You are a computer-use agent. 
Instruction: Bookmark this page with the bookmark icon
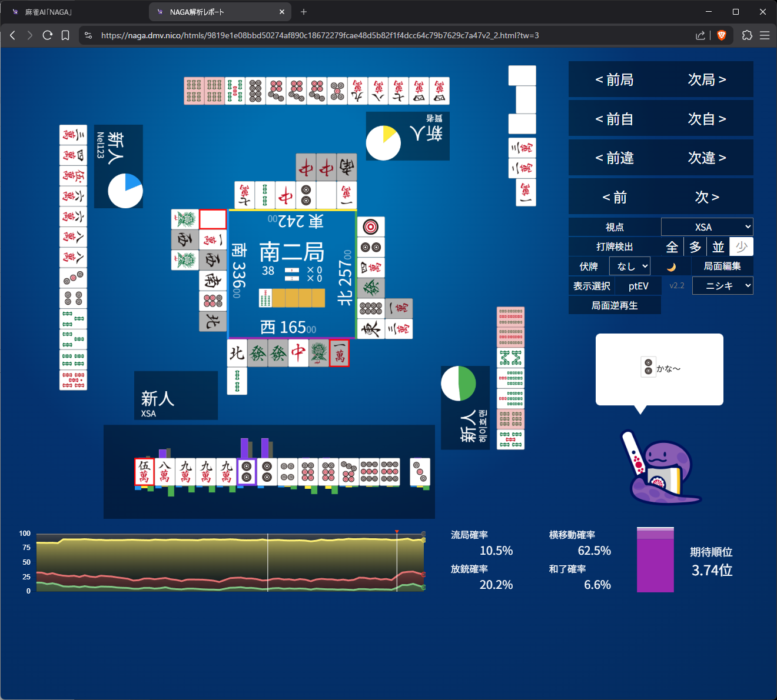(x=65, y=35)
